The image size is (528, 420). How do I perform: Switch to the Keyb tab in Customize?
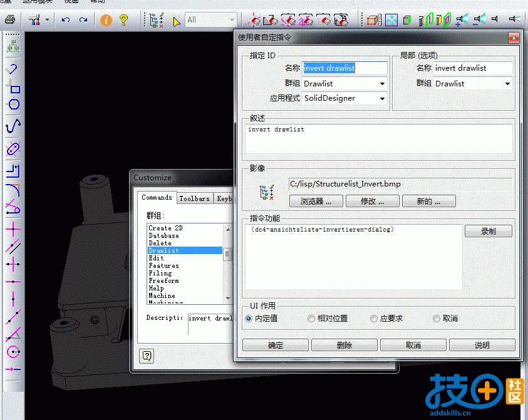(x=224, y=198)
